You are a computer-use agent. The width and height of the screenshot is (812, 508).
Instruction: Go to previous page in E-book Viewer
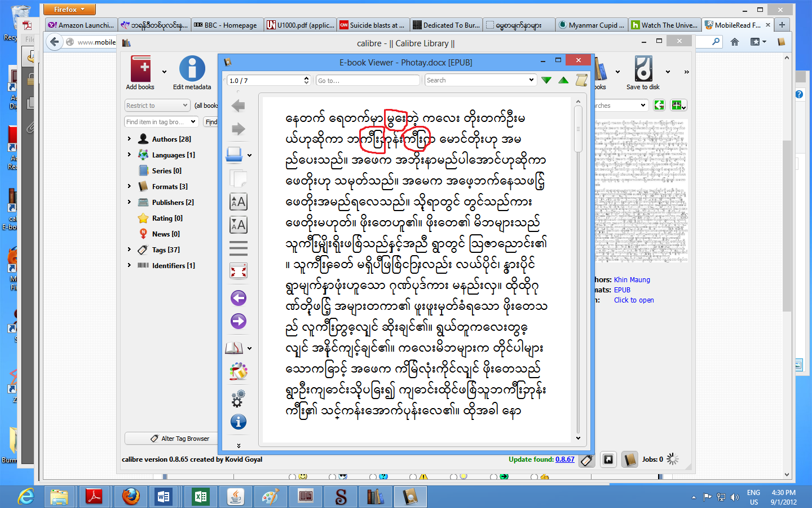239,298
